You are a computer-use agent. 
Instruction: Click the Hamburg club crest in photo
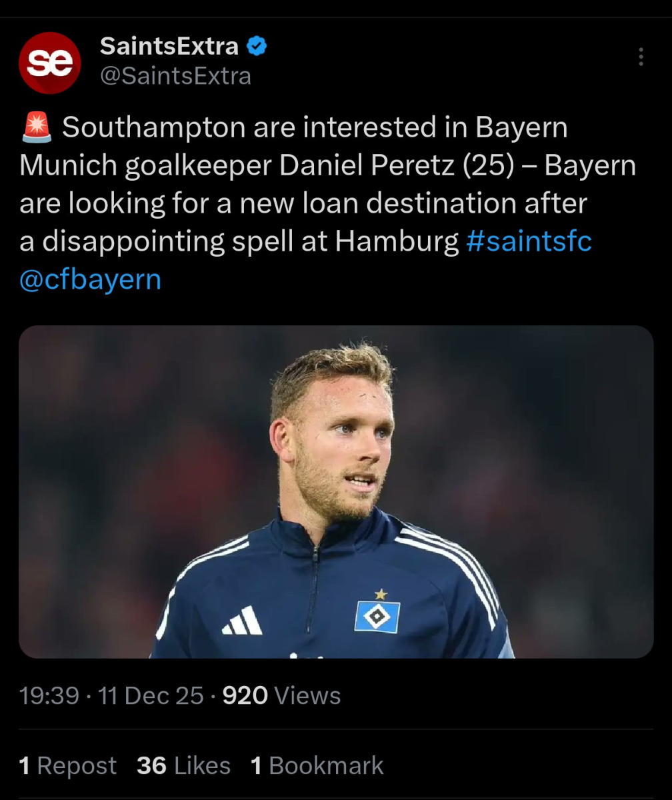click(x=377, y=616)
